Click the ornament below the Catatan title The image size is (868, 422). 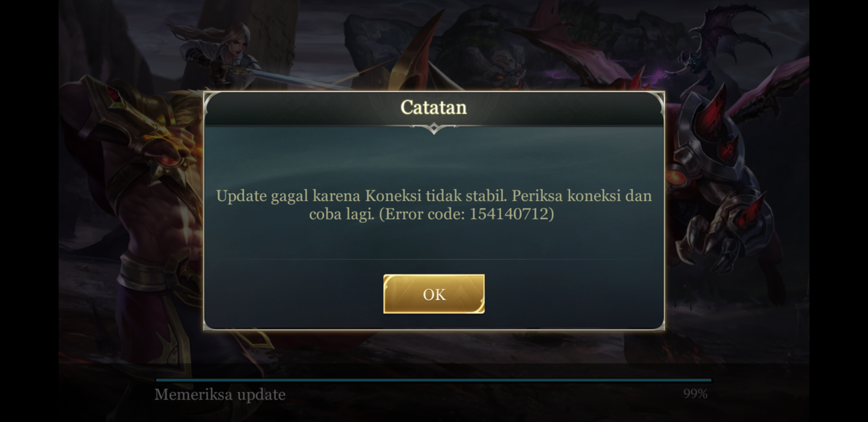(x=434, y=127)
